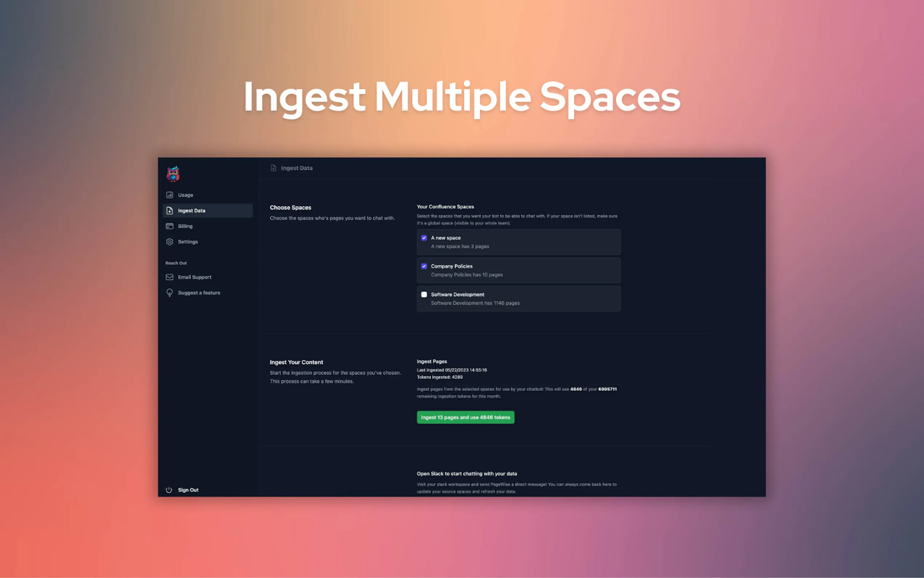The height and width of the screenshot is (578, 924).
Task: Go to the Settings menu item
Action: pos(188,242)
